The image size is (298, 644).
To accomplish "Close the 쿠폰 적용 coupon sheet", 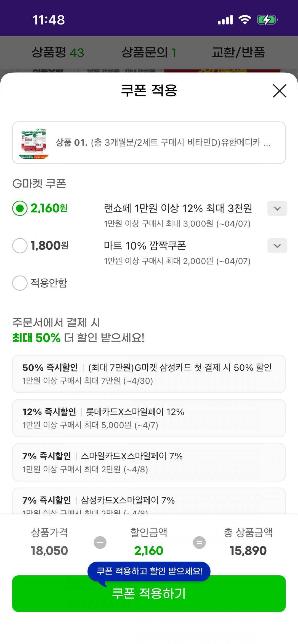I will 280,91.
